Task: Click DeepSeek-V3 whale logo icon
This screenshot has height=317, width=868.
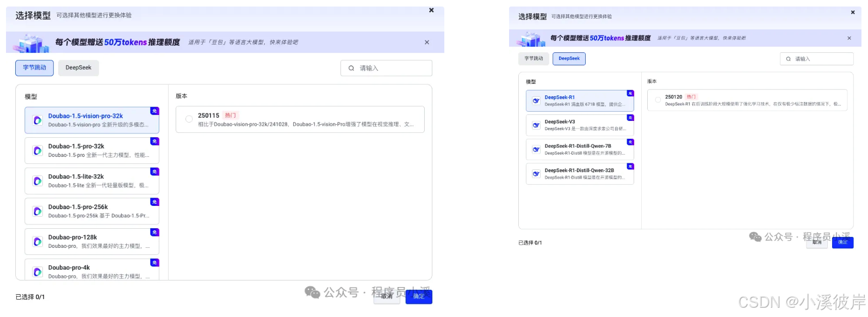Action: click(x=536, y=125)
